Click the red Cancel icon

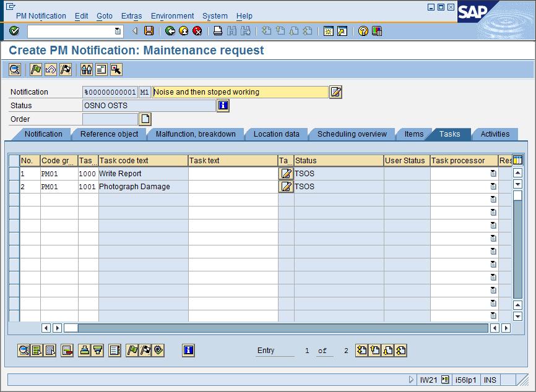197,31
